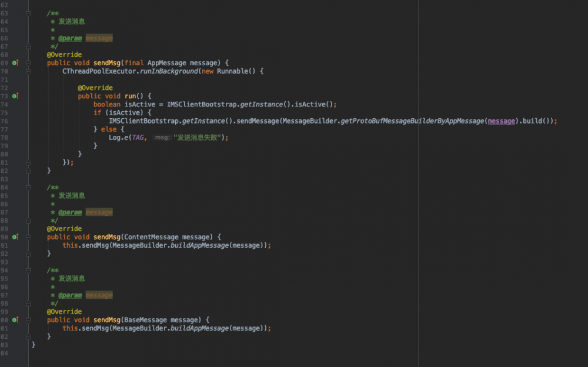Collapse the new Runnable() block on line 70
Image resolution: width=588 pixels, height=367 pixels.
pyautogui.click(x=28, y=71)
